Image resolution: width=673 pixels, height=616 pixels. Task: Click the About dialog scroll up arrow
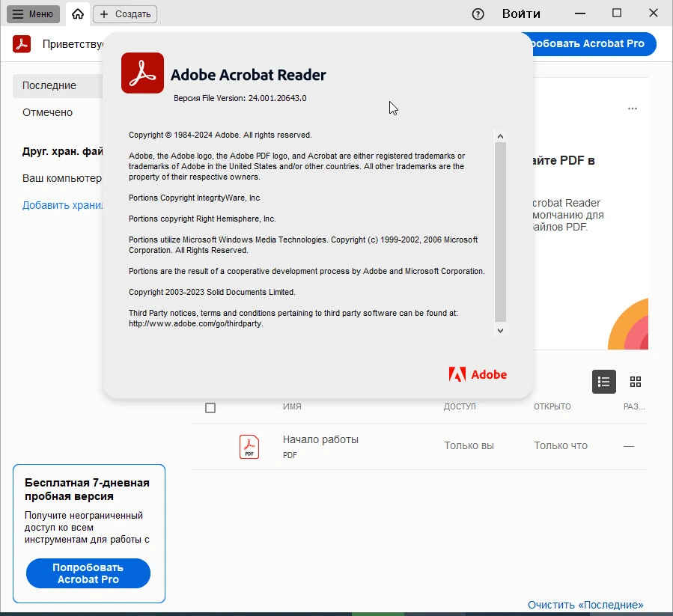500,136
